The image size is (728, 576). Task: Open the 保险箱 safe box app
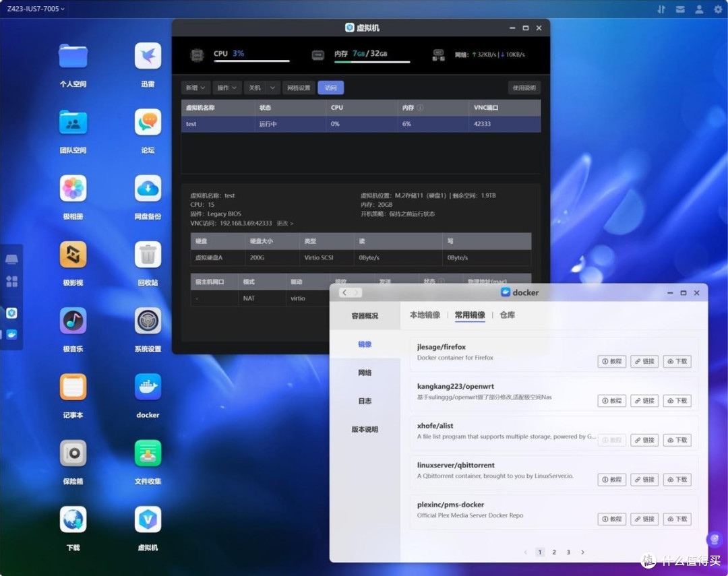pyautogui.click(x=73, y=453)
